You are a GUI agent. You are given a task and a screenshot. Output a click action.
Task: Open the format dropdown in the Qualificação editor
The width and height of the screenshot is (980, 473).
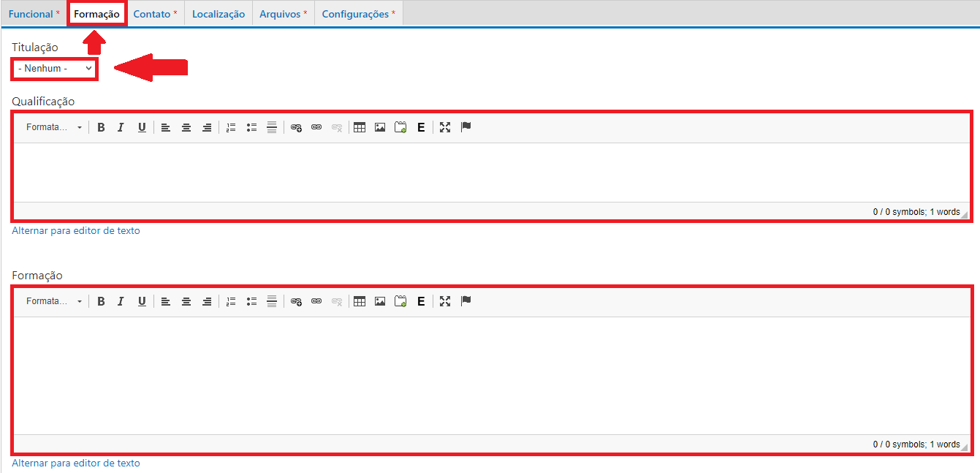(x=54, y=127)
